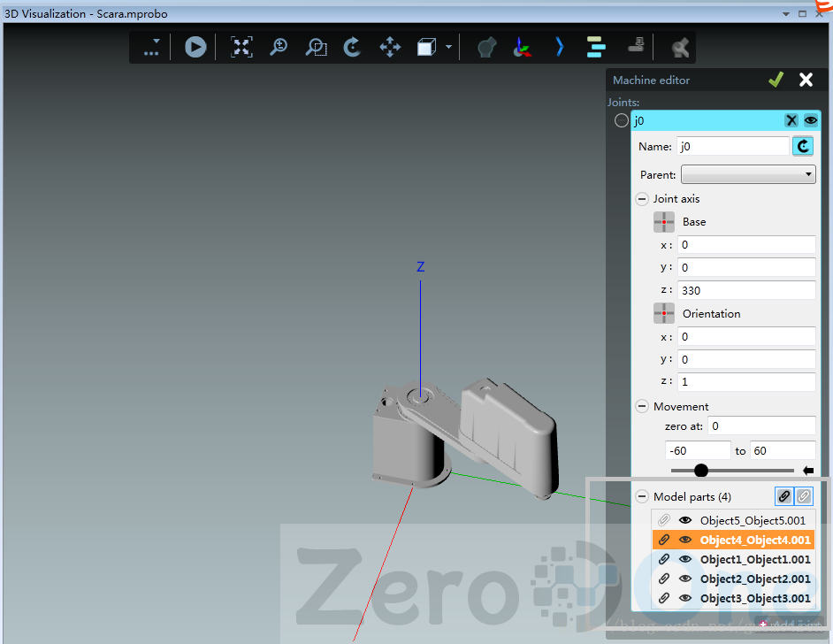
Task: Open the more options ellipsis menu
Action: pyautogui.click(x=151, y=47)
